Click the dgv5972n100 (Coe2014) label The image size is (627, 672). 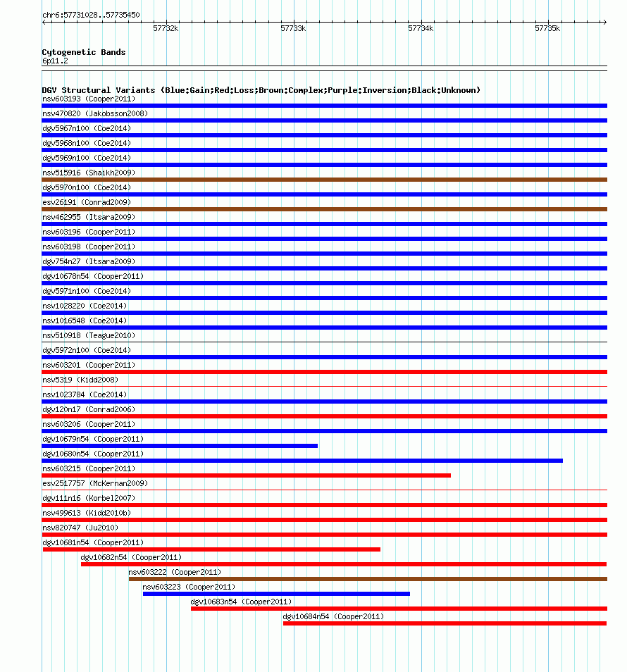[87, 350]
